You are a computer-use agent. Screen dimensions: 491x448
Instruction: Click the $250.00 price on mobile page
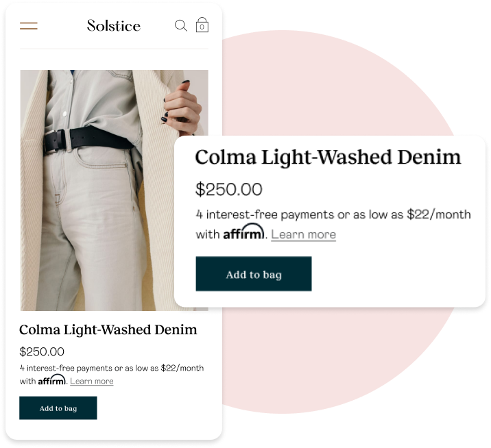[x=42, y=351]
